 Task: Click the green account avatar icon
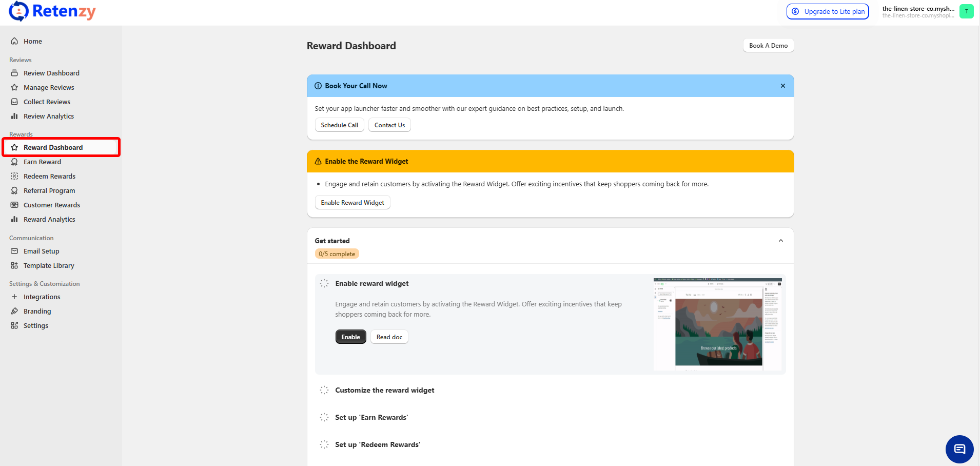pos(966,11)
